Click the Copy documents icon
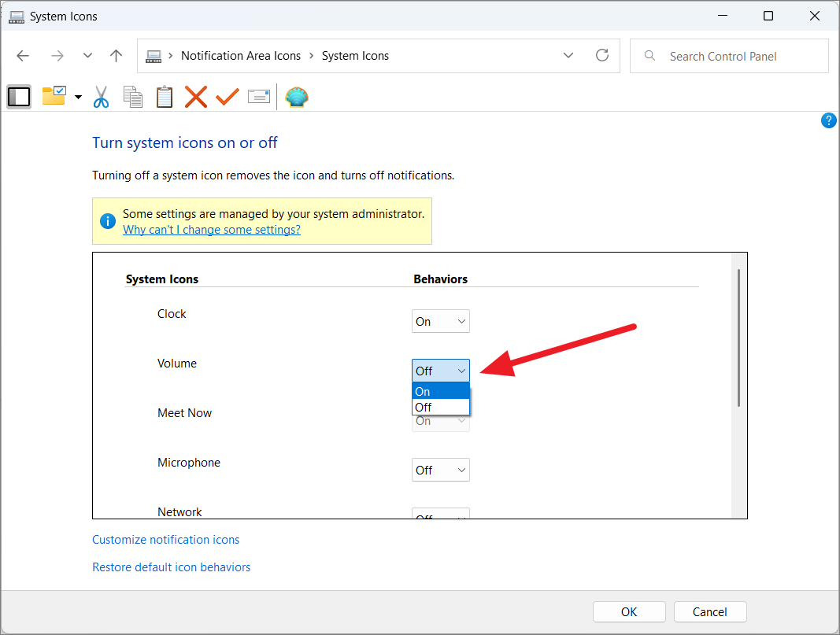Screen dimensions: 840x635 132,97
